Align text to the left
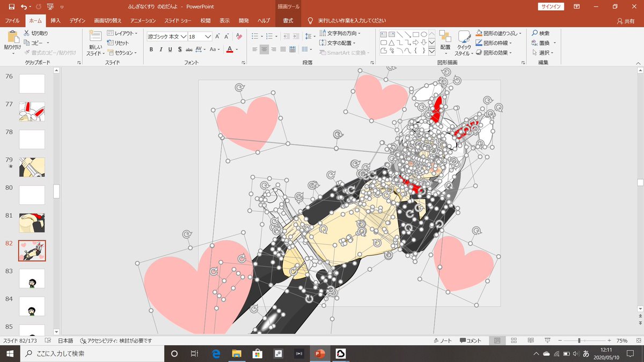 click(254, 49)
